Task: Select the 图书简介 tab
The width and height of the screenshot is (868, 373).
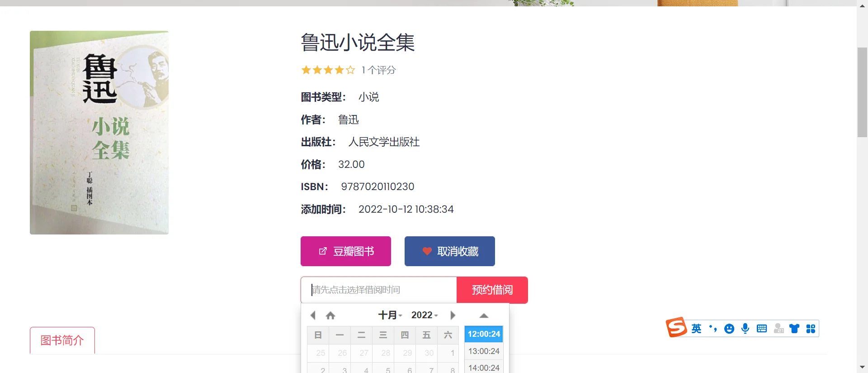Action: click(62, 340)
